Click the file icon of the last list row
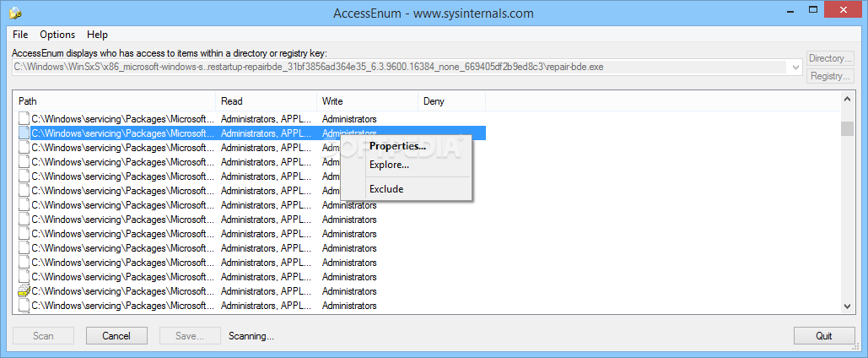The height and width of the screenshot is (358, 868). tap(24, 306)
